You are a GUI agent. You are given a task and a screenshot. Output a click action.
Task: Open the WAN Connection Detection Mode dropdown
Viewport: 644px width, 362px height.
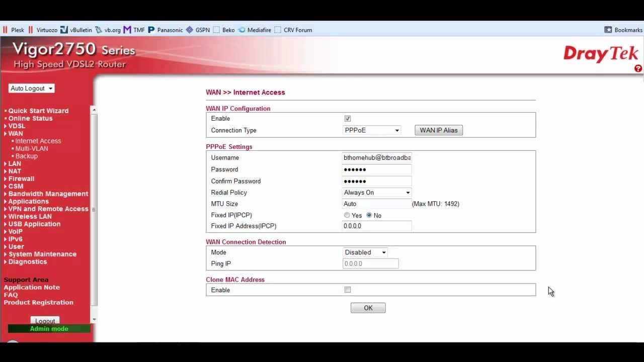coord(365,252)
